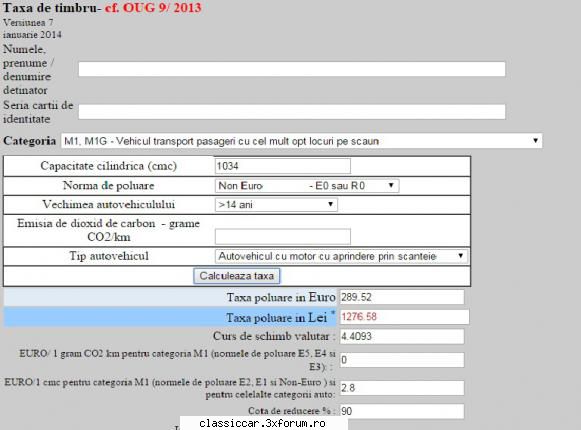Click the red OUG 9/2013 title text
Viewport: 581px width, 430px height.
(x=153, y=7)
